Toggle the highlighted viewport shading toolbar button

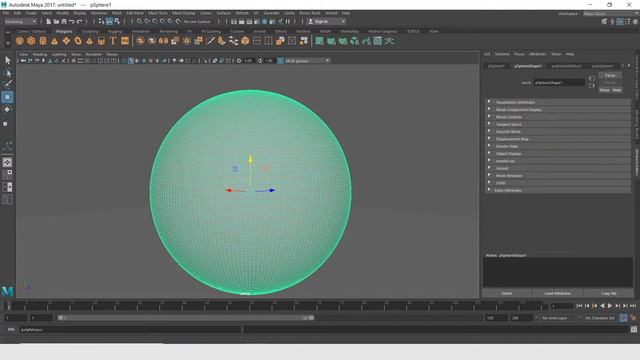click(131, 61)
